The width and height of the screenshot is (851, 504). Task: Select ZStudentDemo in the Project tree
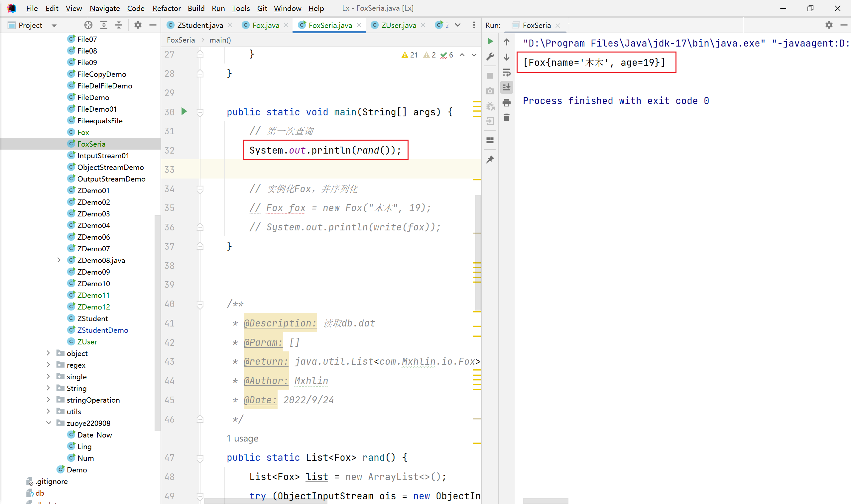tap(103, 330)
